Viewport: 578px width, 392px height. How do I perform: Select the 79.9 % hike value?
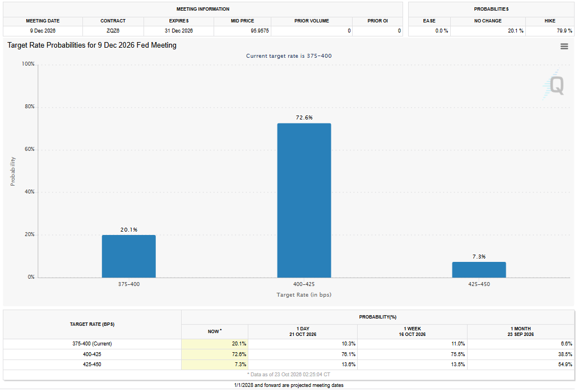565,31
